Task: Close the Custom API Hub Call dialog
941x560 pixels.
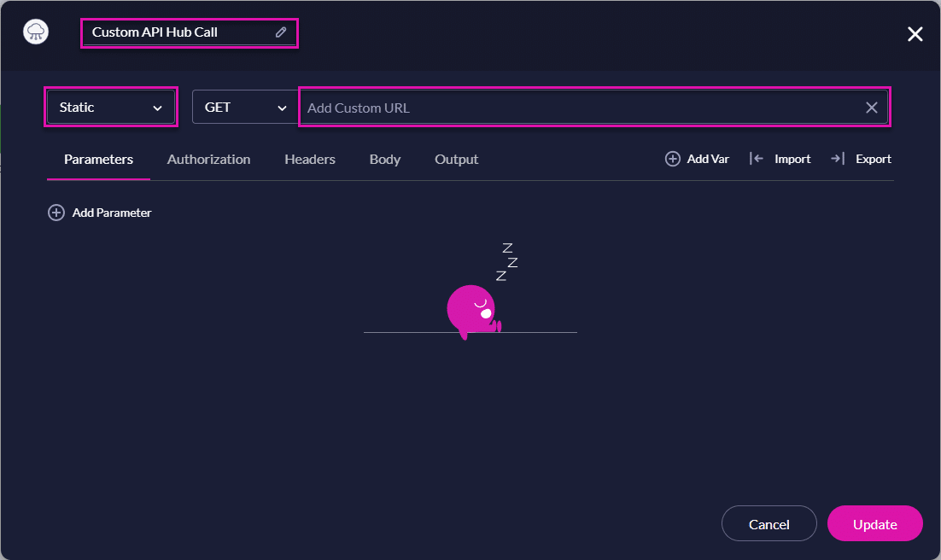Action: pos(915,34)
